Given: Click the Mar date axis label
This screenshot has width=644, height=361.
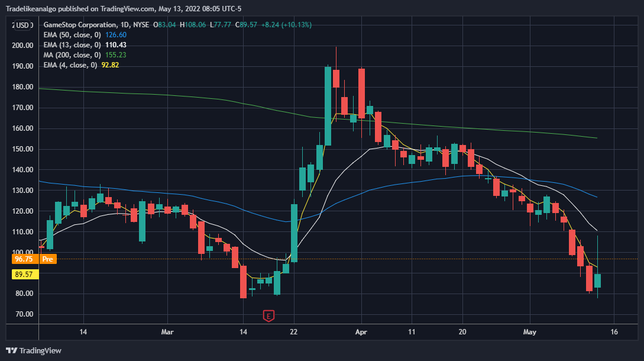Looking at the screenshot, I should tap(167, 332).
